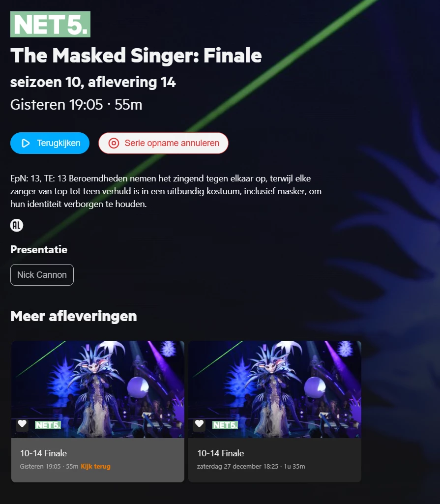The width and height of the screenshot is (440, 504).
Task: Follow the orange Kijk terug link
Action: [95, 467]
